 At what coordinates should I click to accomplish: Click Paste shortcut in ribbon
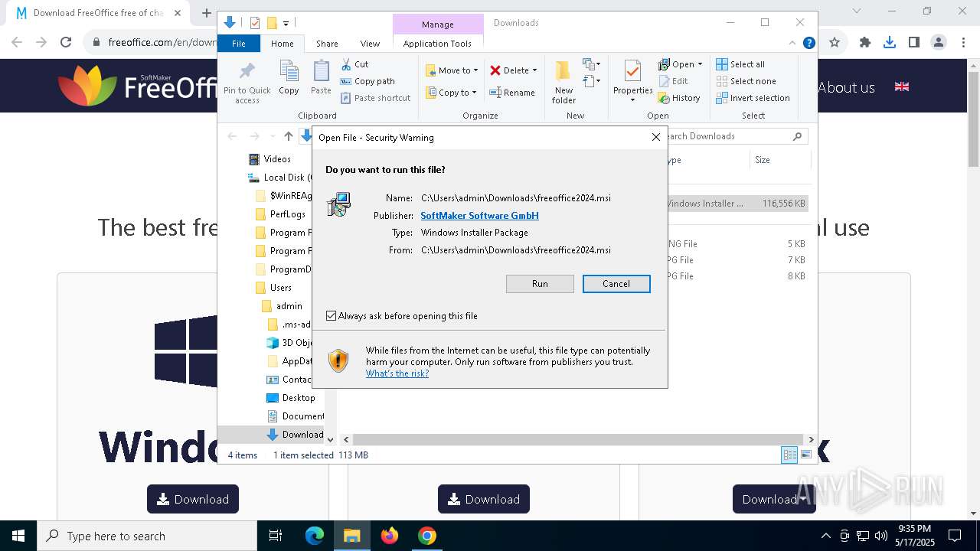pyautogui.click(x=375, y=98)
